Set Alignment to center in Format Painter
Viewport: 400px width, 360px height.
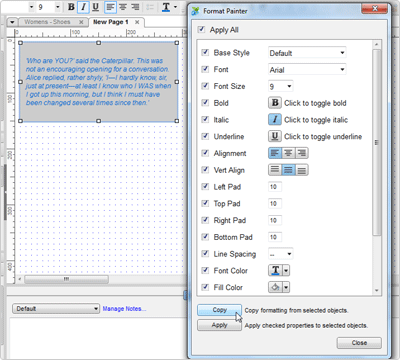click(x=288, y=153)
